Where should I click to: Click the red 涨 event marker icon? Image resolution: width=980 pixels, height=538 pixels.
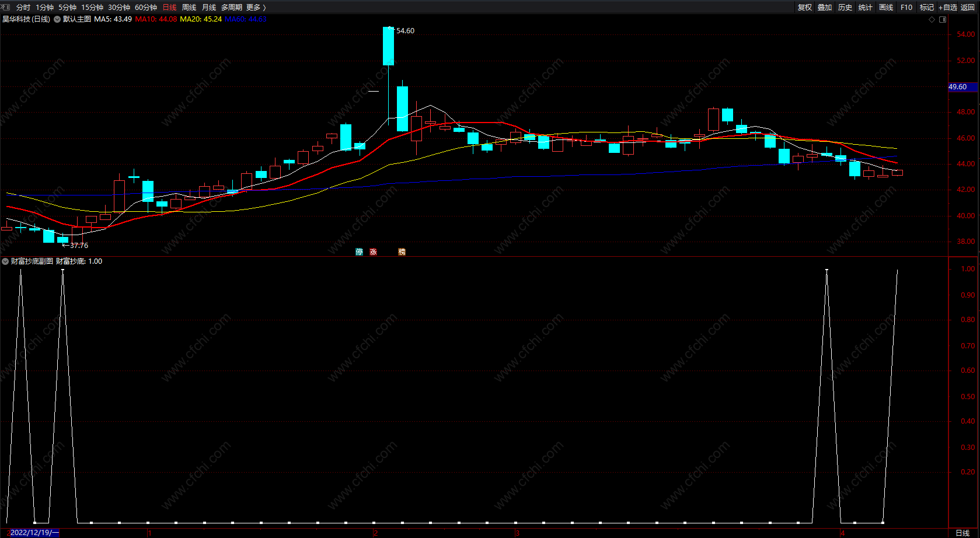[x=374, y=252]
